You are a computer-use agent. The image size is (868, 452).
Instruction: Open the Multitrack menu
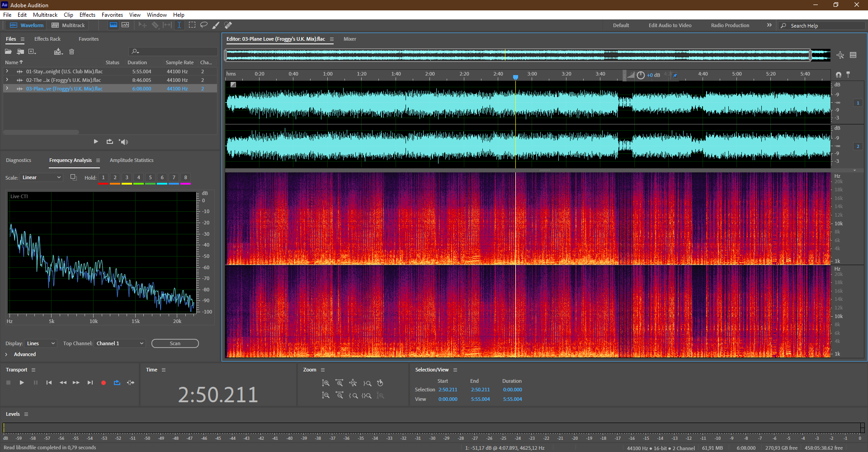click(45, 15)
